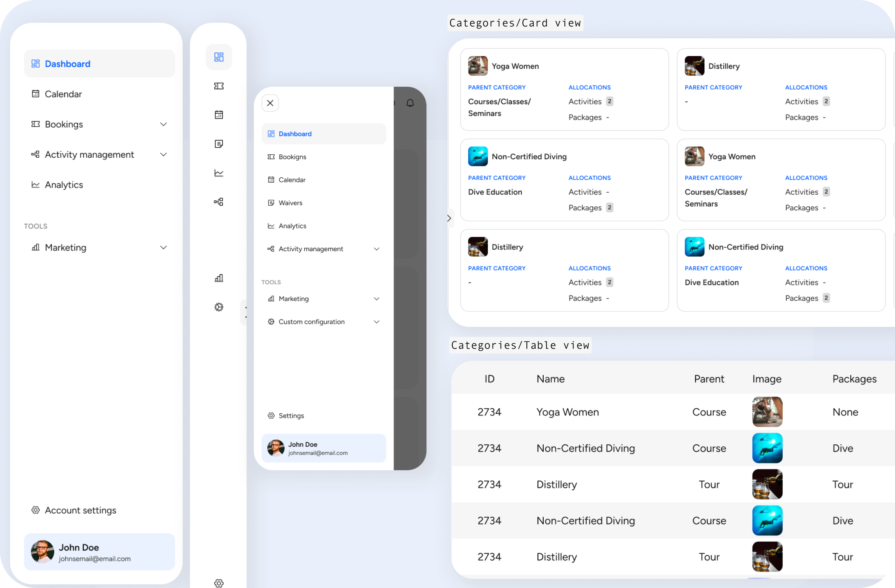Click Yoga Women thumbnail in table view
The width and height of the screenshot is (895, 588).
[x=767, y=412]
